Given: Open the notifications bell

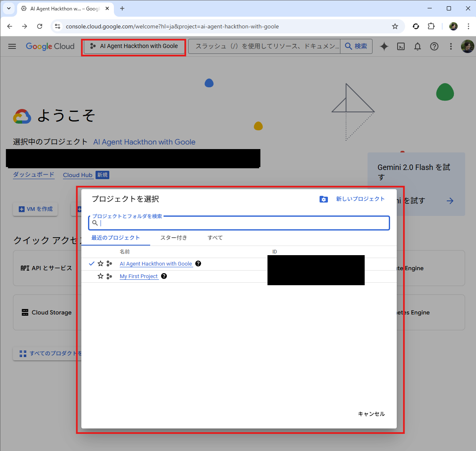Looking at the screenshot, I should pyautogui.click(x=417, y=46).
